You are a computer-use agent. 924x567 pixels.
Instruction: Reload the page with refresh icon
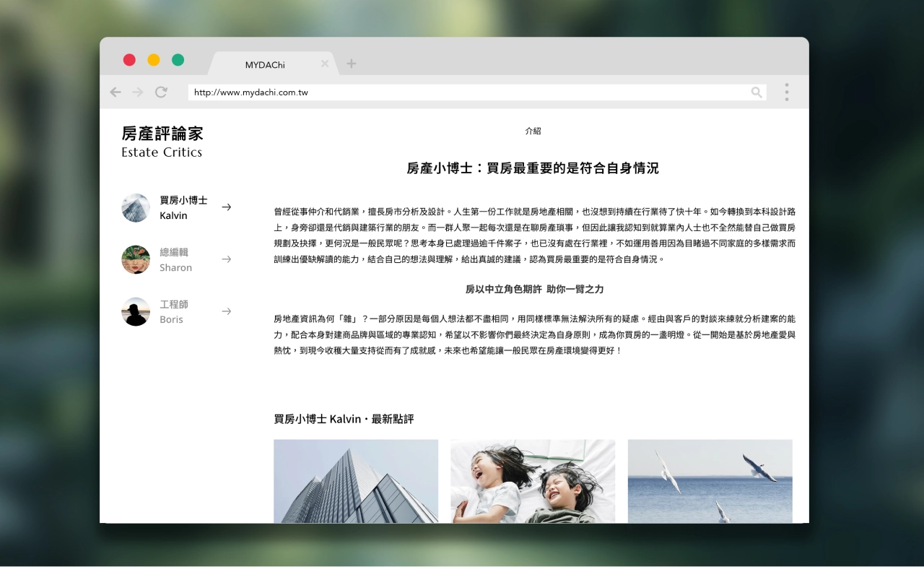(x=161, y=92)
